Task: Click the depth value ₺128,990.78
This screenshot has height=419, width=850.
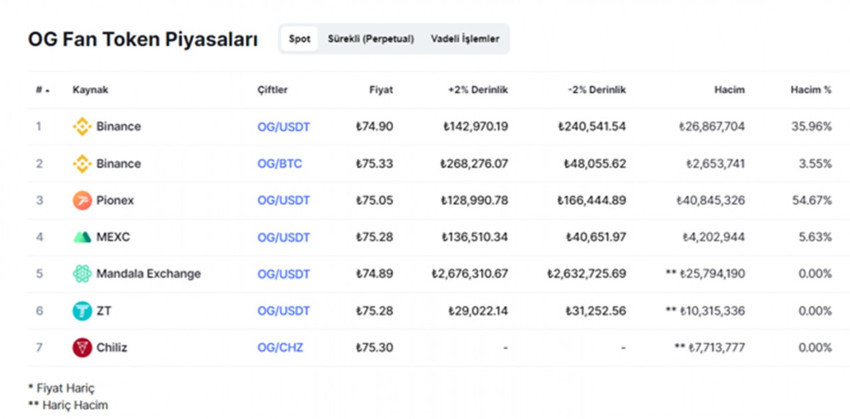Action: 475,201
